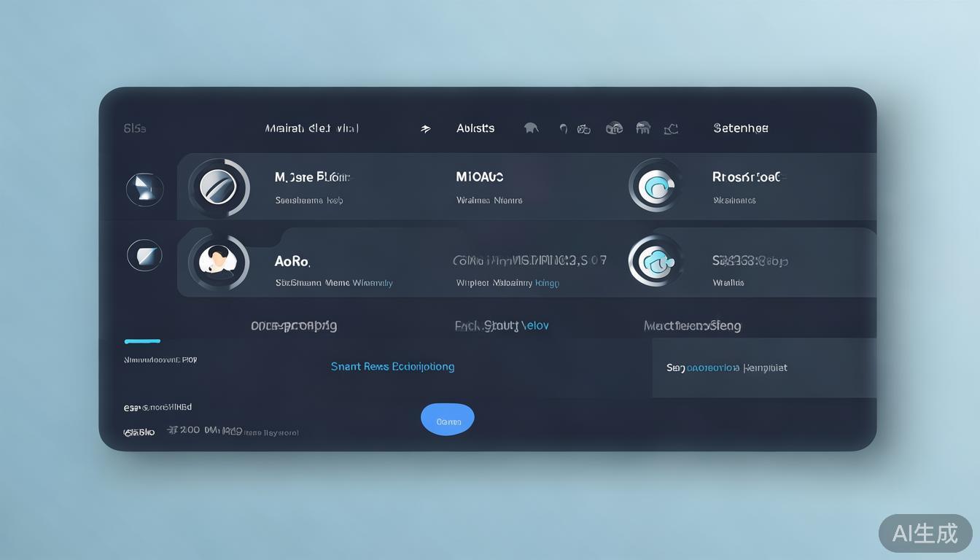Screen dimensions: 980x560
Task: Select the Mairatı header tab
Action: pyautogui.click(x=311, y=128)
